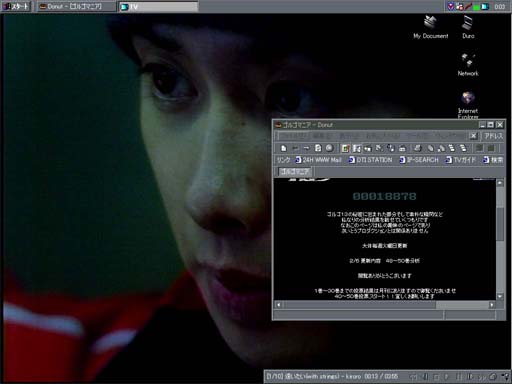The height and width of the screenshot is (384, 512).
Task: Click the vertical scrollbar down arrow
Action: click(500, 296)
